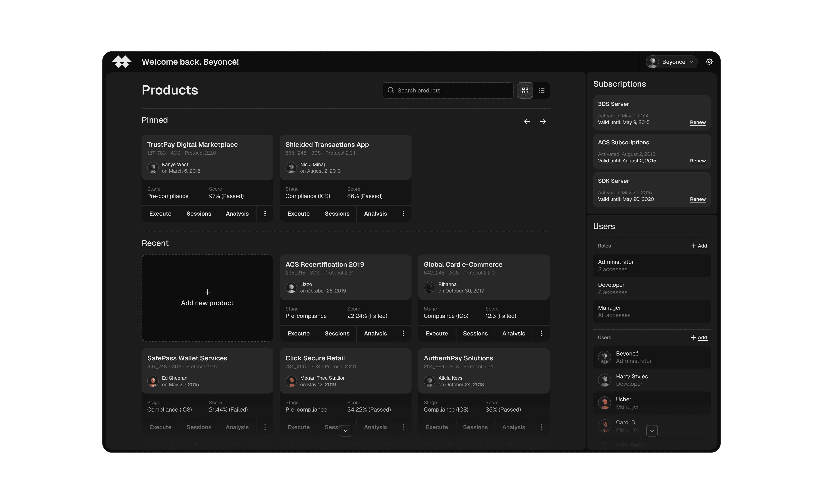Open ACS Recertification 2019 more options

tap(403, 334)
